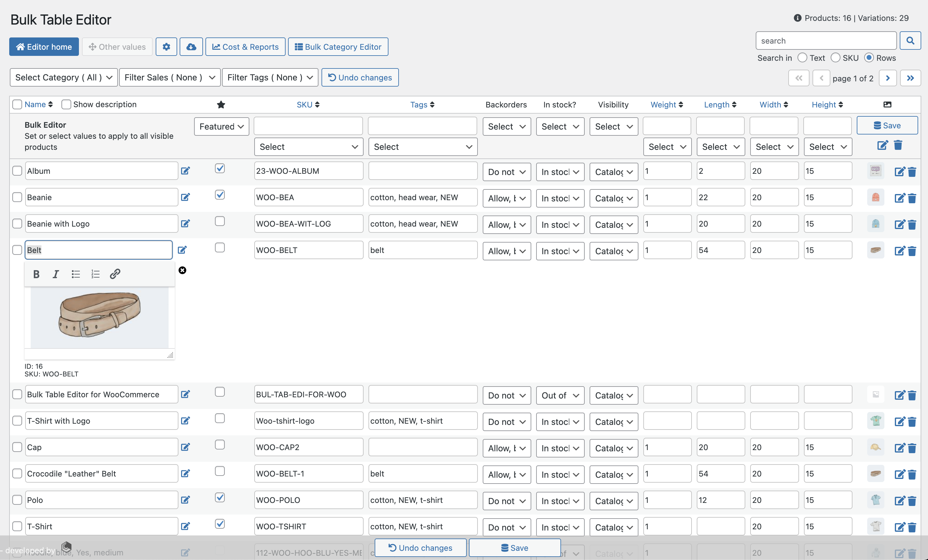Edit the Beanie product name via pencil icon
928x560 pixels.
coord(185,197)
